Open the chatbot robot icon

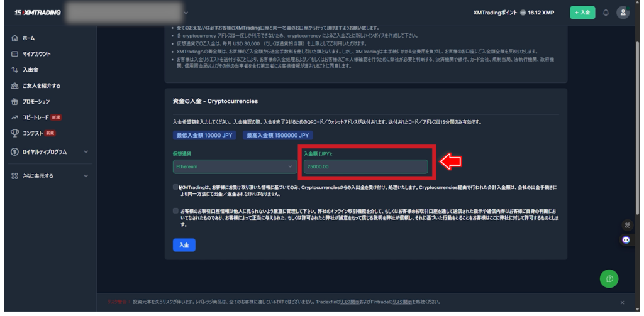click(626, 240)
